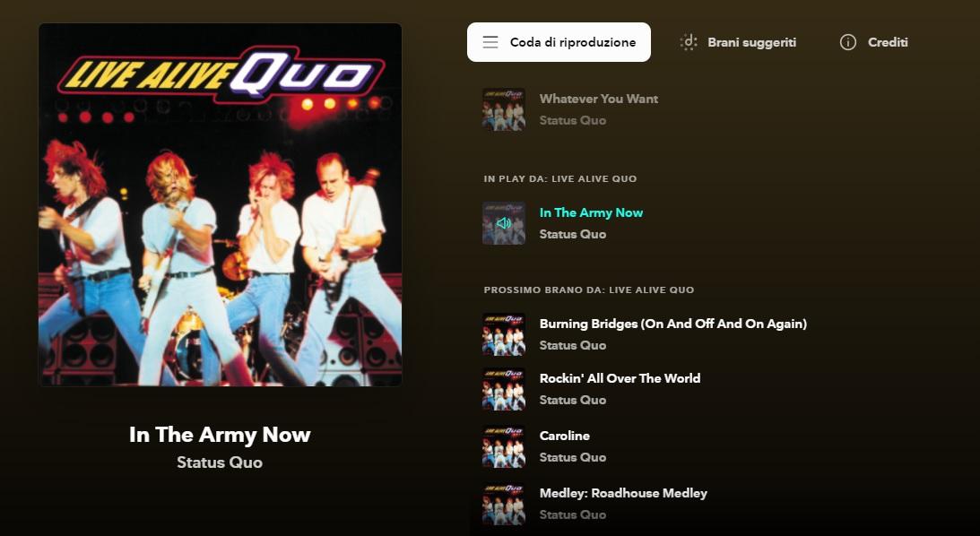The height and width of the screenshot is (536, 980).
Task: Click the Brani suggeriti sparkle icon
Action: [688, 42]
